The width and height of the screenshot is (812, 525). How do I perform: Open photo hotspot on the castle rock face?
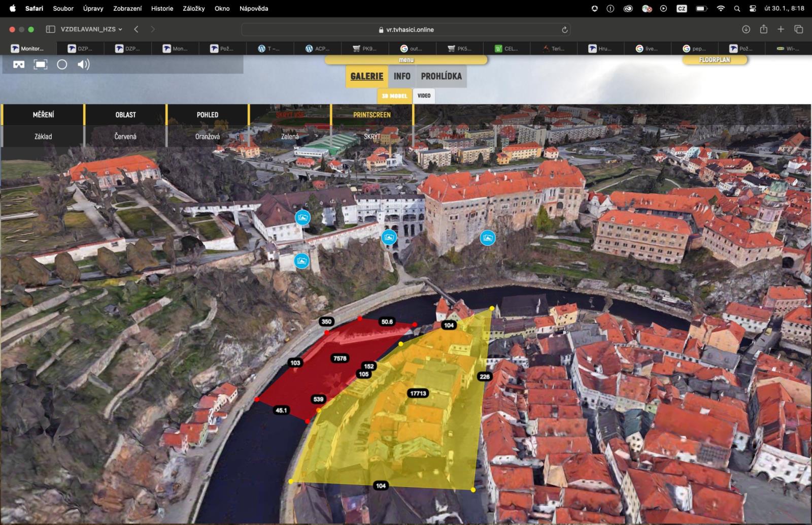(x=487, y=238)
